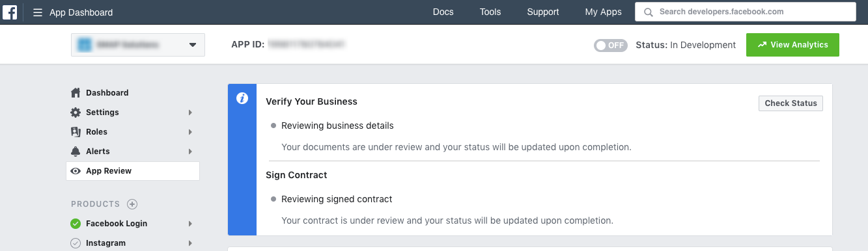Expand the Settings submenu arrow
Image resolution: width=868 pixels, height=251 pixels.
tap(190, 112)
